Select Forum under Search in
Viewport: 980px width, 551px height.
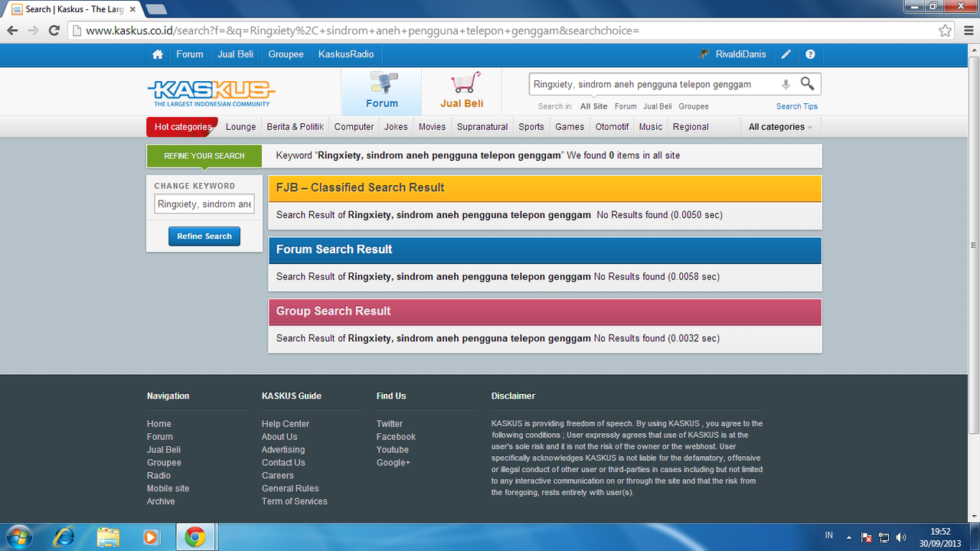point(626,106)
